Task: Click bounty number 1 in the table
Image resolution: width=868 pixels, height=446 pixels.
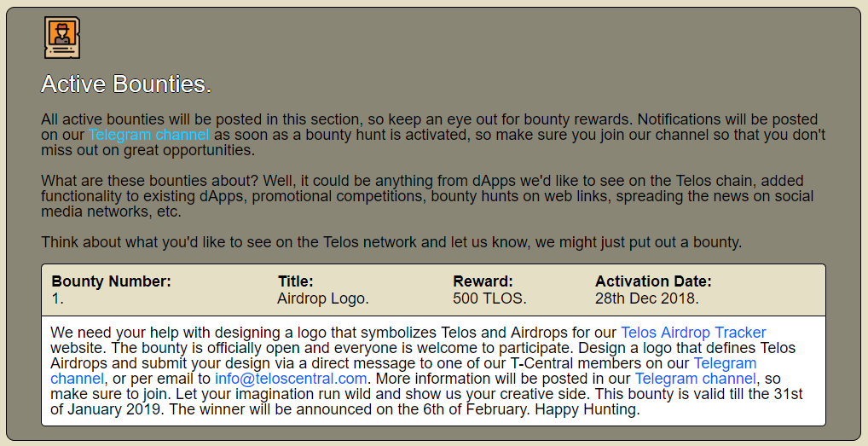Action: pos(58,298)
